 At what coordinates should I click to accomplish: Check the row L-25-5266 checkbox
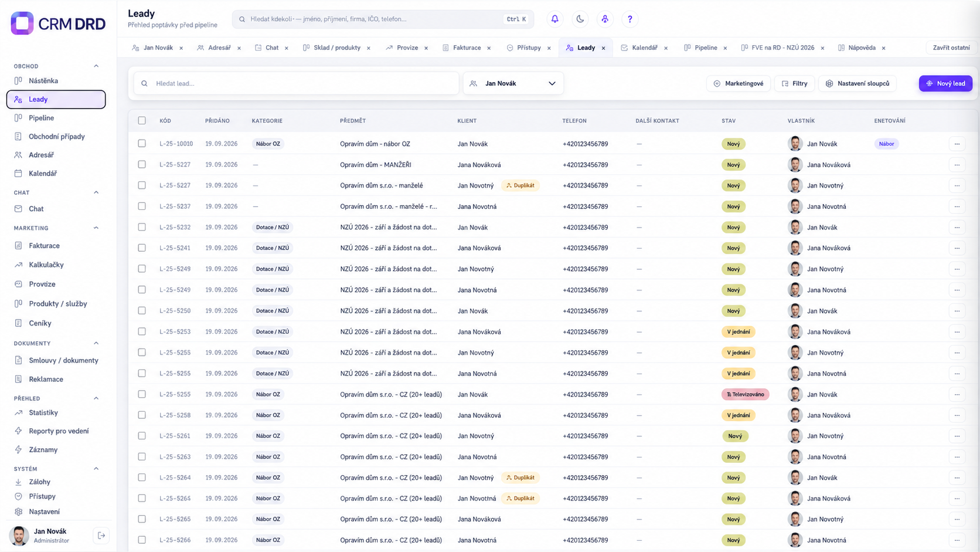142,540
